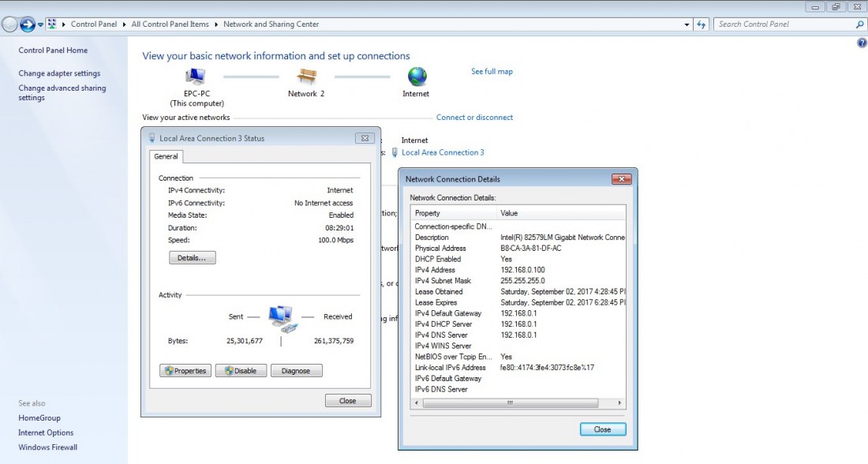Image resolution: width=868 pixels, height=464 pixels.
Task: Open Control Panel Home
Action: coord(53,51)
